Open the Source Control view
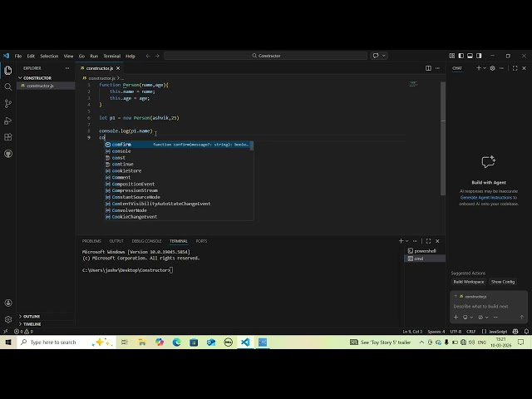Viewport: 532px width, 399px height. click(x=8, y=103)
